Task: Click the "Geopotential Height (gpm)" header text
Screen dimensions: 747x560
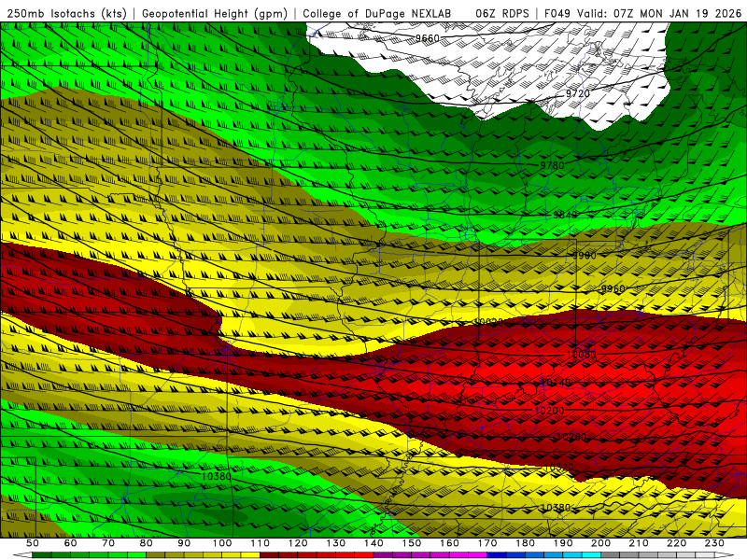Action: click(x=215, y=13)
